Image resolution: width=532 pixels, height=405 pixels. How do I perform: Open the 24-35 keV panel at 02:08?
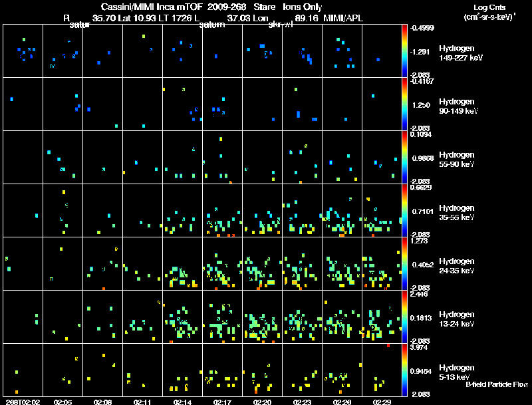point(103,263)
